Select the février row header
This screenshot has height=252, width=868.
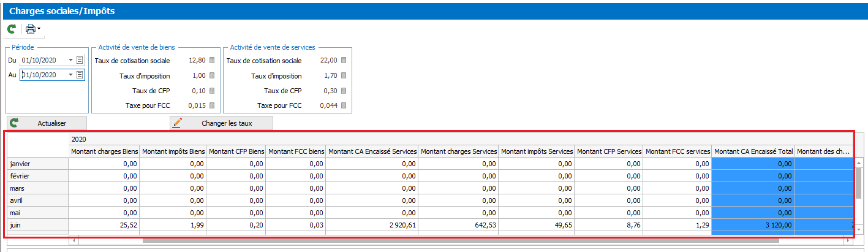pyautogui.click(x=38, y=176)
